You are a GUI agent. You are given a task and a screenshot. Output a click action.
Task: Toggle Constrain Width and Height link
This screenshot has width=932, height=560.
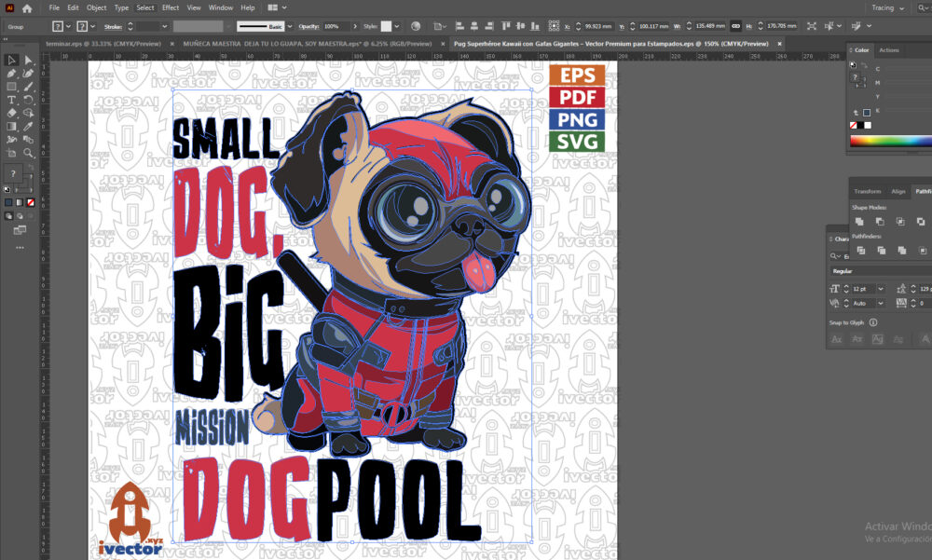point(736,26)
